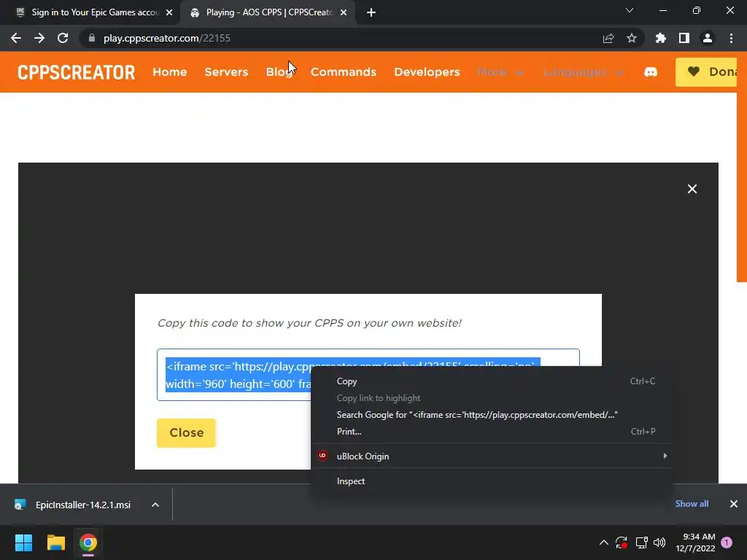
Task: Open the Extensions puzzle icon
Action: 661,38
